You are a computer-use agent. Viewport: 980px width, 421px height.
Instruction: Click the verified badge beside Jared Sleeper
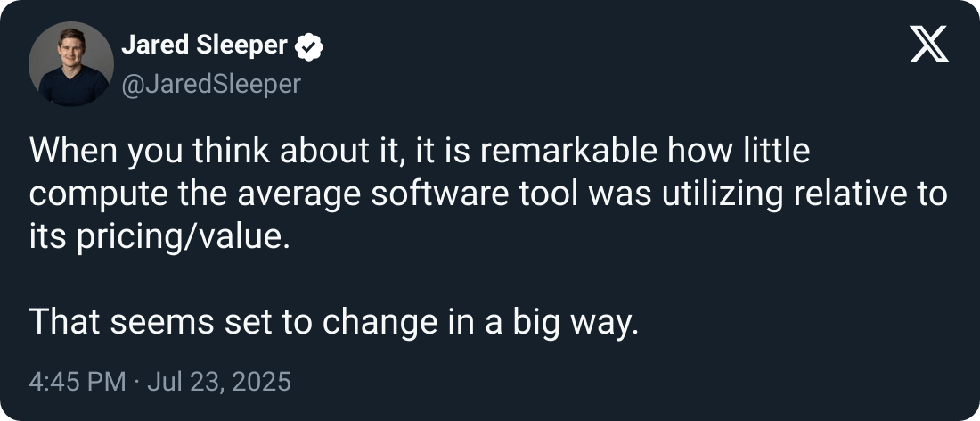pos(309,47)
